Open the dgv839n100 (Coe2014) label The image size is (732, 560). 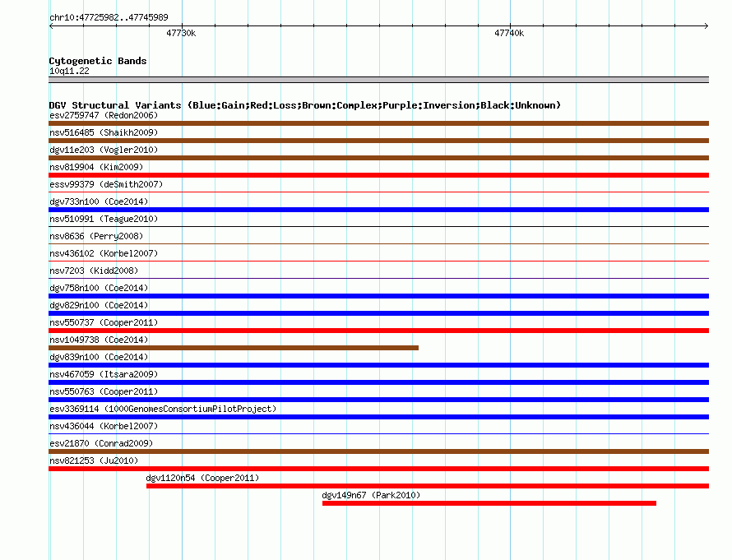[x=99, y=357]
